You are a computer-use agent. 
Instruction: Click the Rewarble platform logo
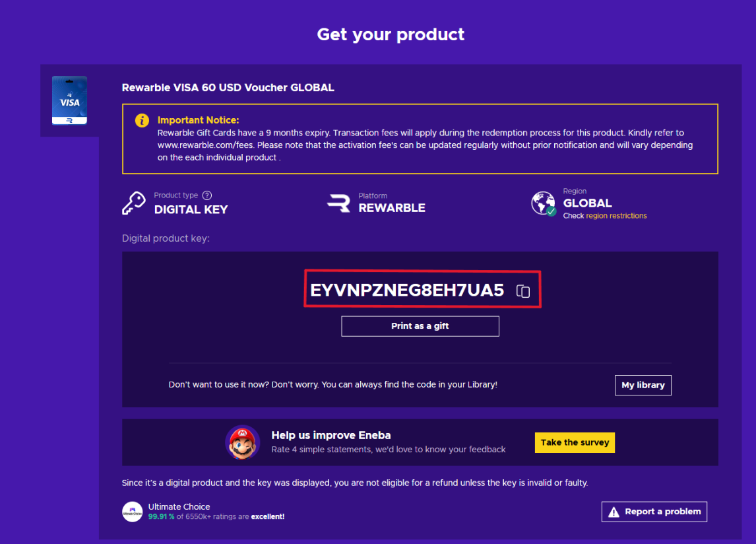tap(338, 203)
